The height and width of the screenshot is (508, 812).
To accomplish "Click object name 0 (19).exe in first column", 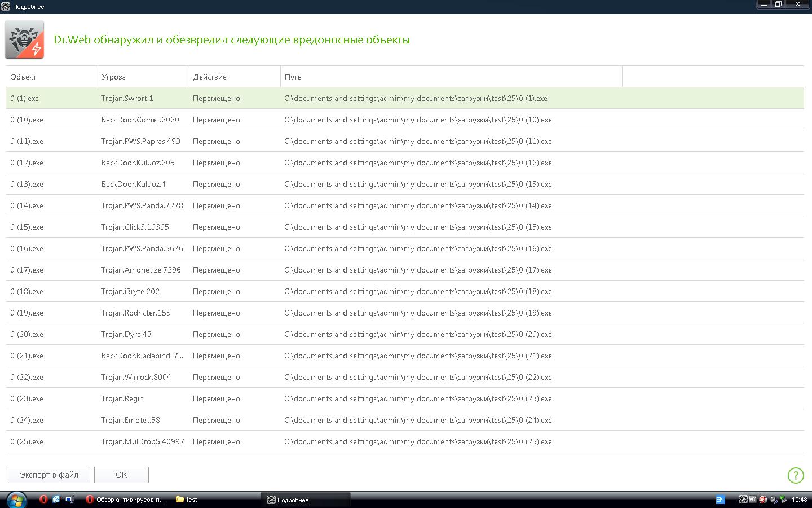I will click(x=27, y=313).
